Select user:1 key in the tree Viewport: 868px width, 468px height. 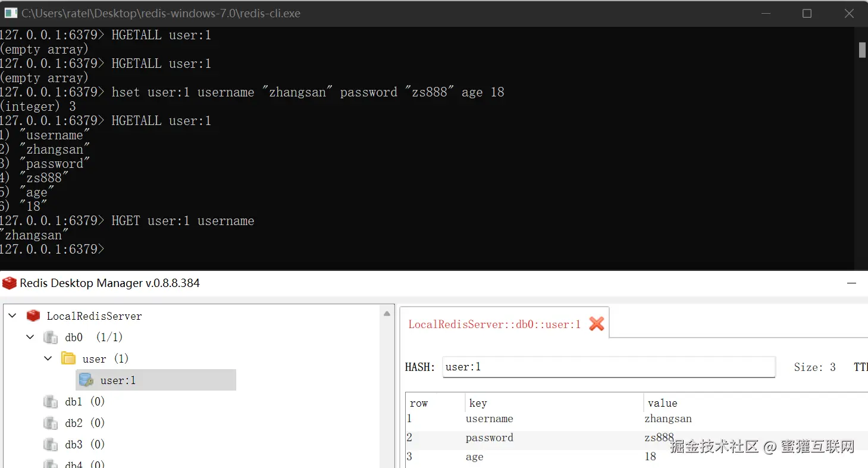point(118,380)
